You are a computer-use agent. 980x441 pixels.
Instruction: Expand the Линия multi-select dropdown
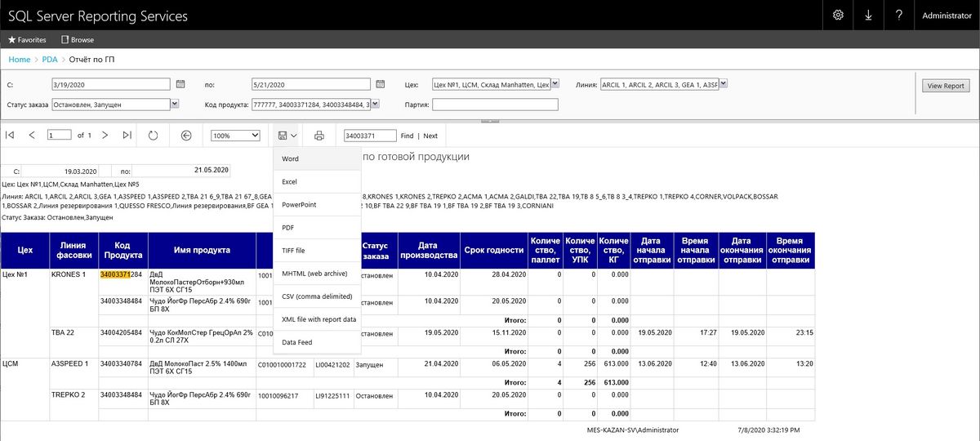(723, 83)
